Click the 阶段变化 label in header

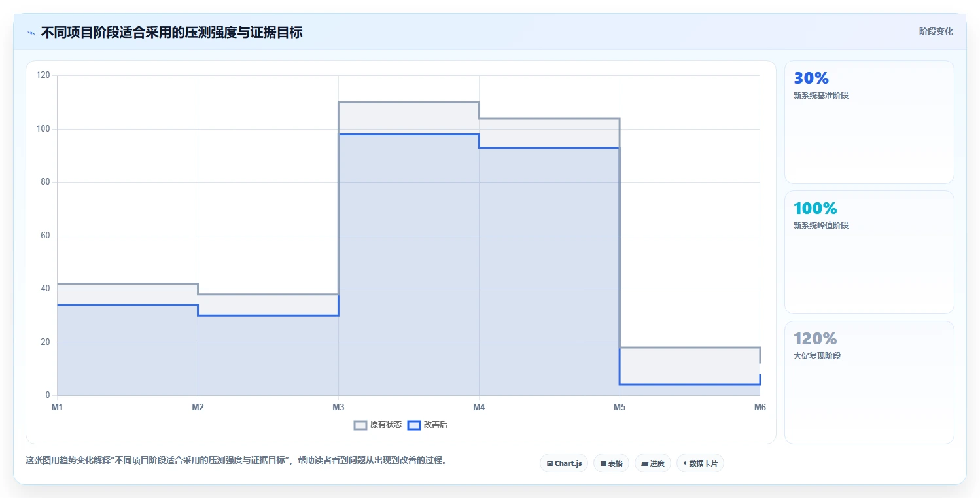click(936, 31)
